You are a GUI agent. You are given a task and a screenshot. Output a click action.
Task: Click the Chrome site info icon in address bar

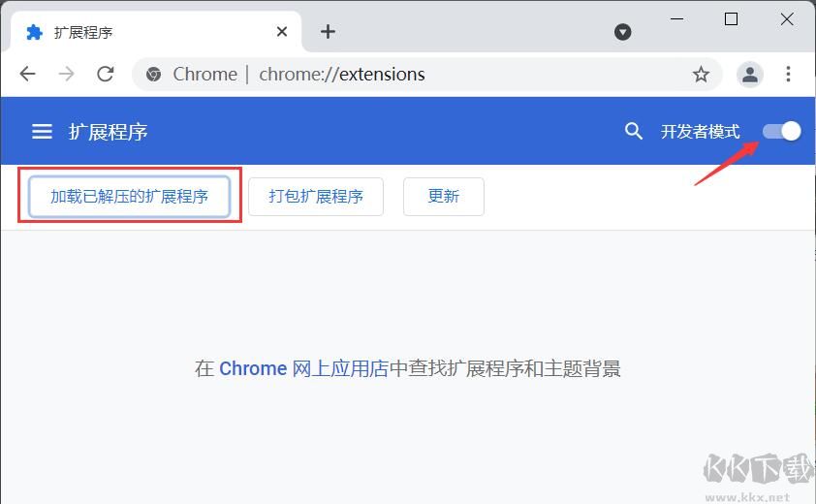(x=153, y=75)
